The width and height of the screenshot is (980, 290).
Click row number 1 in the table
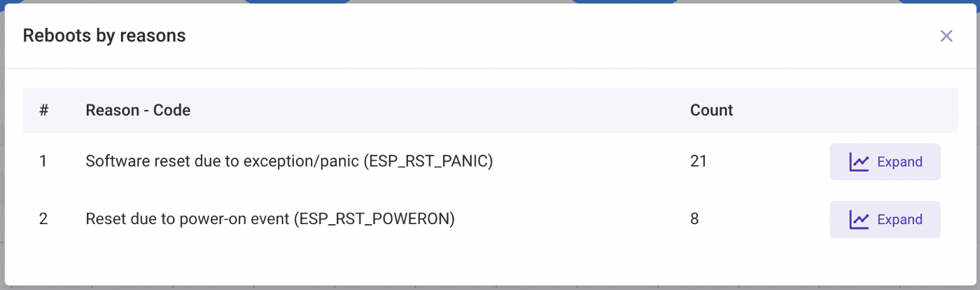click(43, 162)
